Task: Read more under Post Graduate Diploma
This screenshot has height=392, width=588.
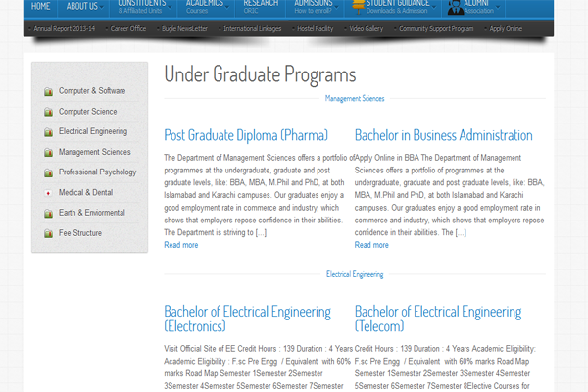Action: tap(180, 245)
